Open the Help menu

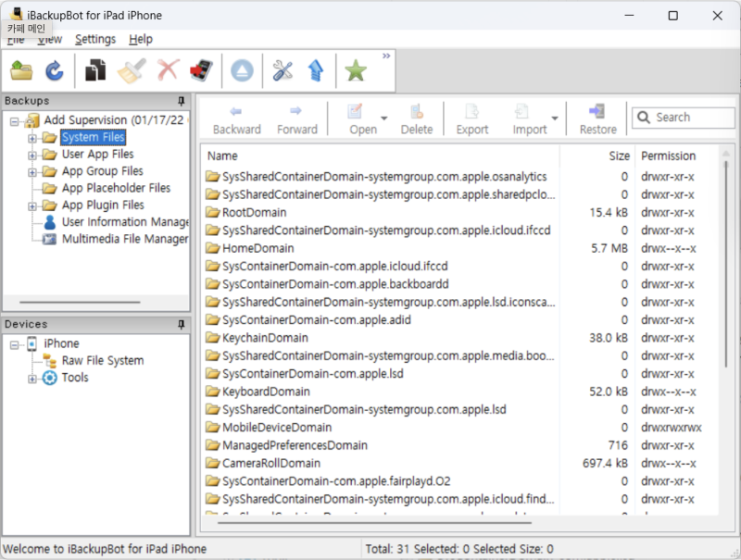(141, 39)
